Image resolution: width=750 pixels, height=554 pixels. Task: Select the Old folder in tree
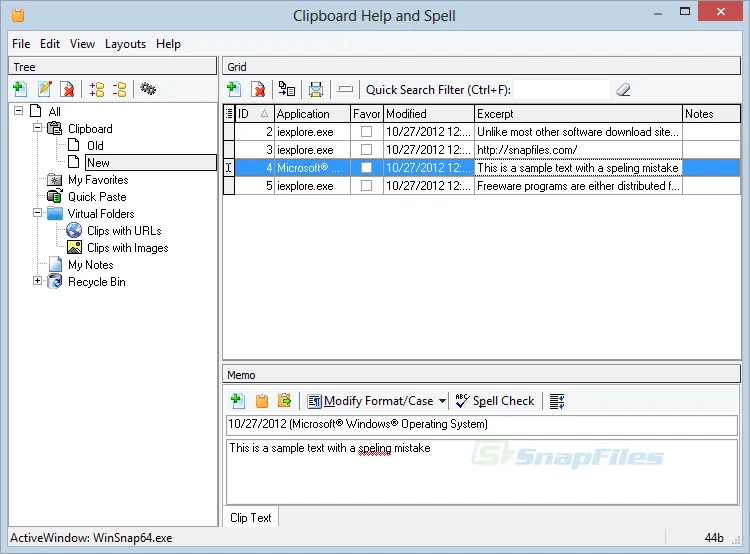[x=95, y=145]
